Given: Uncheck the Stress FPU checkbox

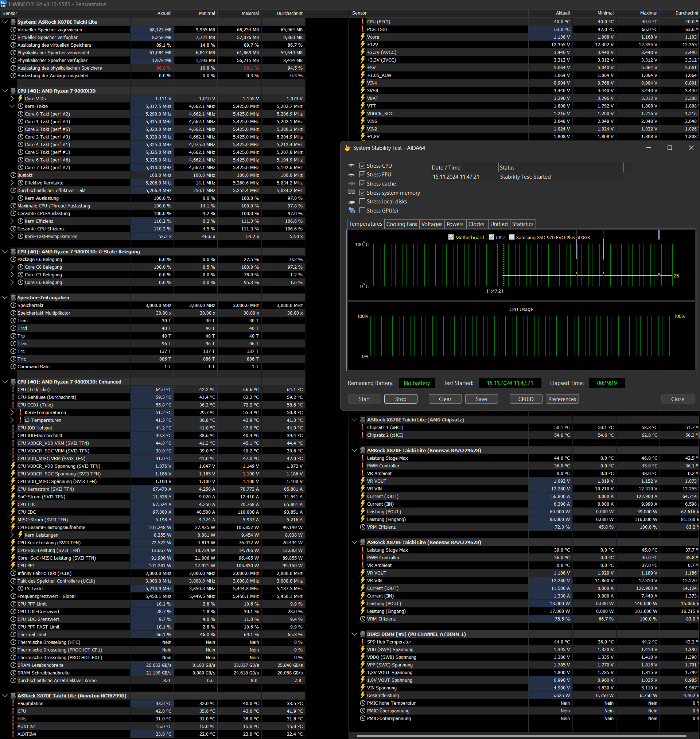Looking at the screenshot, I should click(362, 175).
